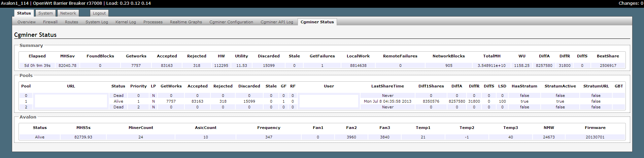644x158 pixels.
Task: Click the BestShare value 2506917
Action: coord(608,65)
